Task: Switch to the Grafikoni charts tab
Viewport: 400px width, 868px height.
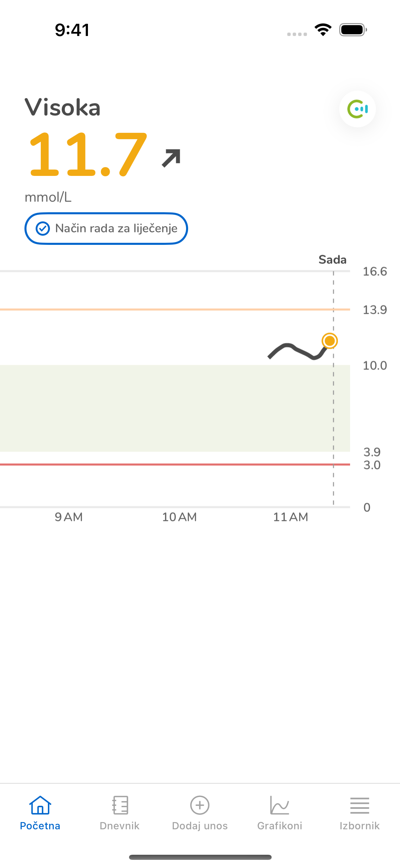Action: (279, 813)
